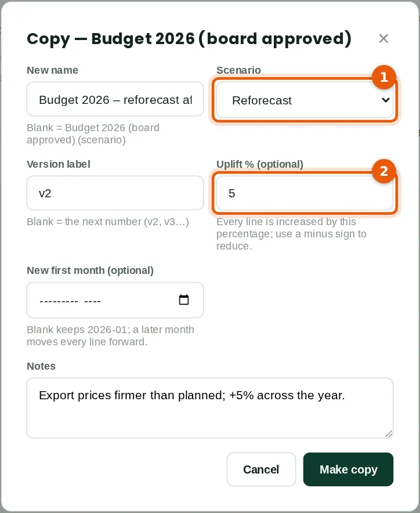The image size is (420, 513).
Task: Click the "New name" field label
Action: (x=52, y=70)
